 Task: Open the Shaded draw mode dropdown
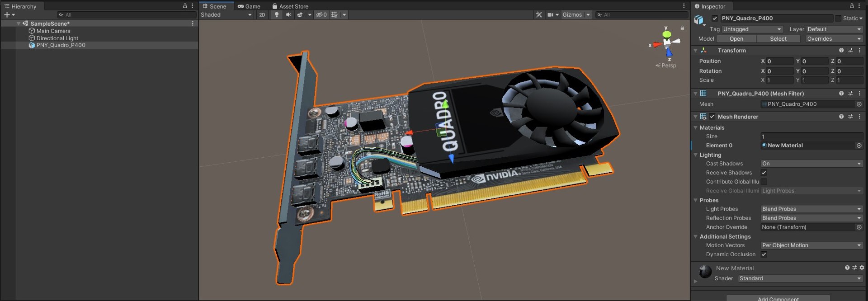[227, 15]
